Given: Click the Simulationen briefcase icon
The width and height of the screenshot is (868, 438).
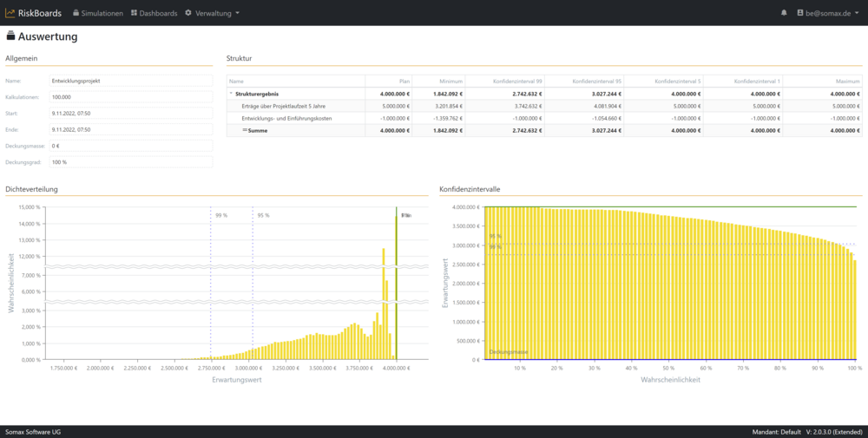Looking at the screenshot, I should pos(76,13).
